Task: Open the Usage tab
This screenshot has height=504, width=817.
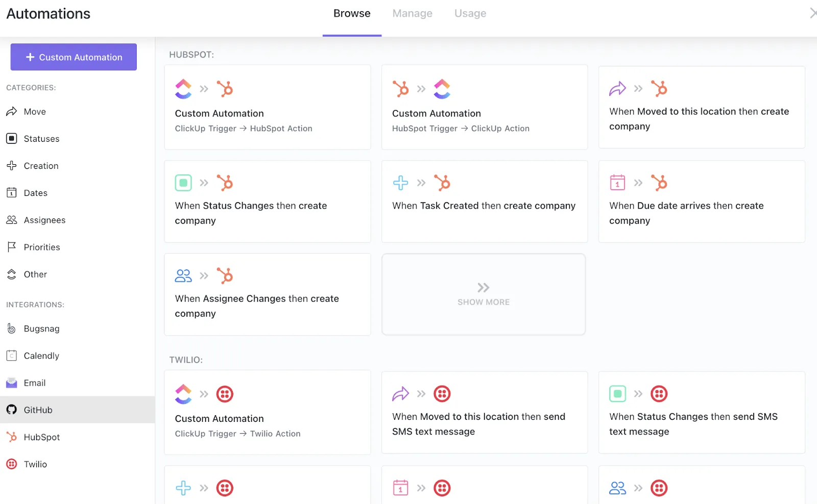Action: click(470, 14)
